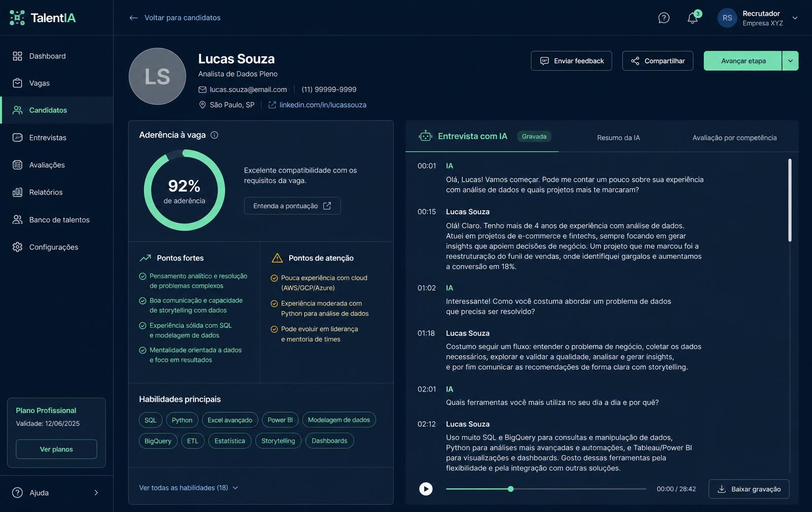
Task: Play the interview recording
Action: click(x=426, y=489)
